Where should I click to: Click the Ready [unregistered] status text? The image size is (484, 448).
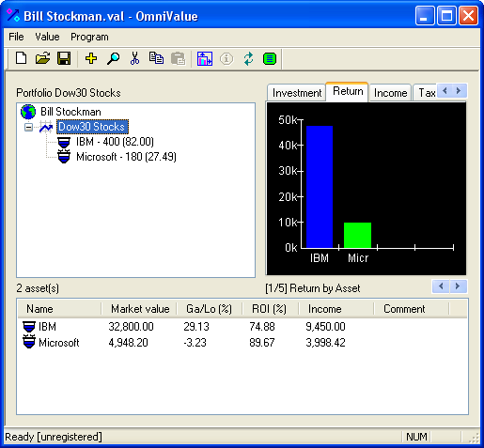tap(54, 437)
